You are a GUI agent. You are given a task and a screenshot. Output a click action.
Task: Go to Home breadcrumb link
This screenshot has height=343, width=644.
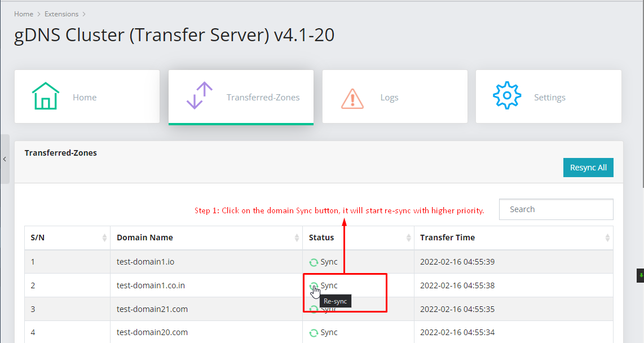pos(24,14)
